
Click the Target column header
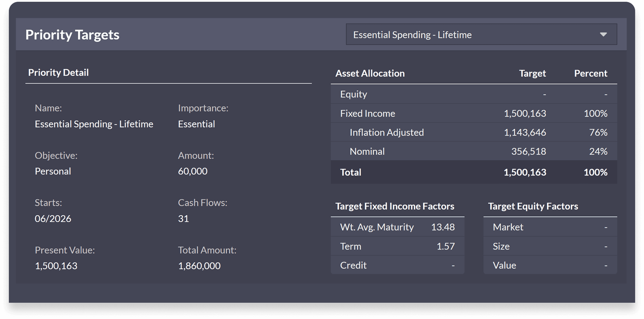(532, 74)
